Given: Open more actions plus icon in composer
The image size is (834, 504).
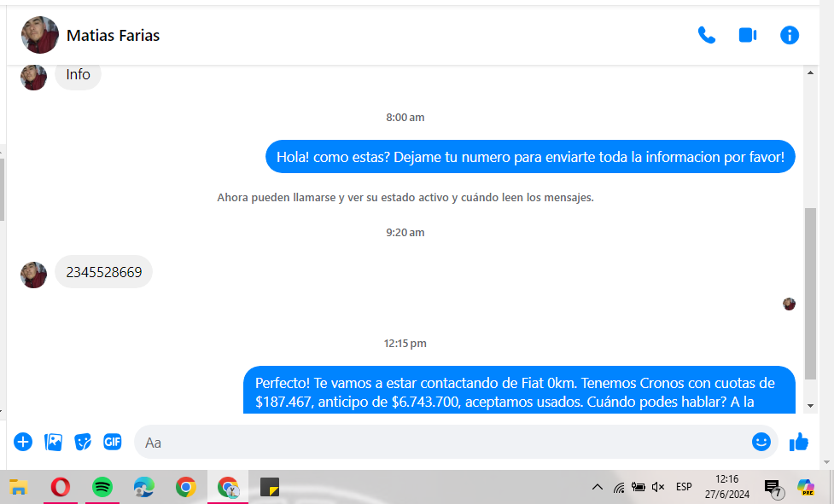Looking at the screenshot, I should coord(23,442).
